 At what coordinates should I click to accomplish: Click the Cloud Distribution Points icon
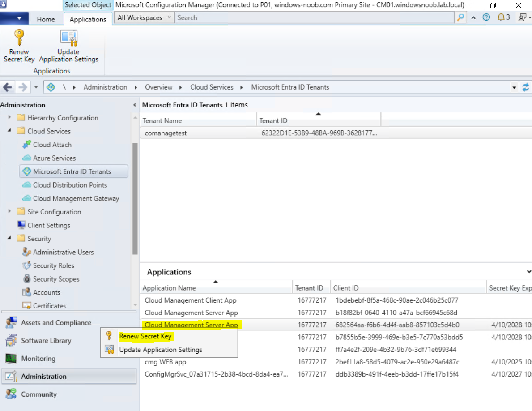[x=27, y=185]
